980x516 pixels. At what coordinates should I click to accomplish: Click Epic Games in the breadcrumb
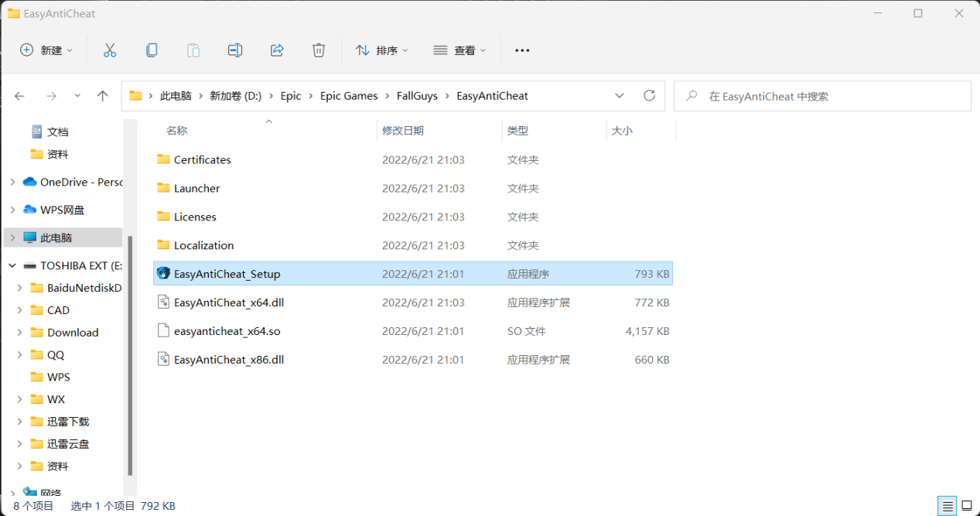point(349,96)
